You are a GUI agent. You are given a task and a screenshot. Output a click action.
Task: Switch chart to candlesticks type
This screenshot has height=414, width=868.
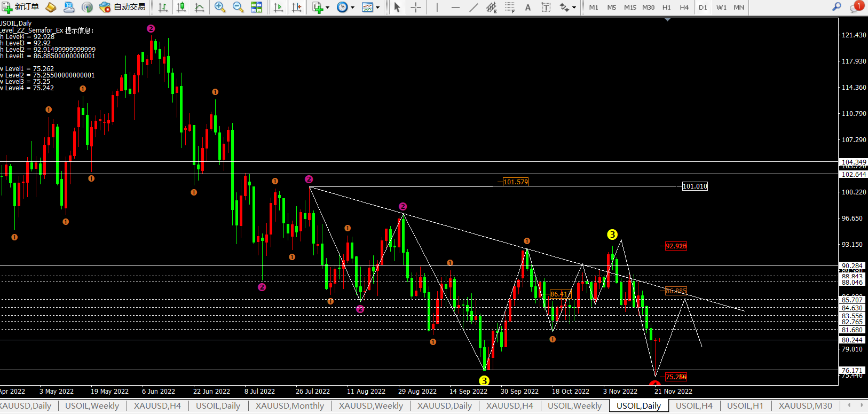coord(182,7)
